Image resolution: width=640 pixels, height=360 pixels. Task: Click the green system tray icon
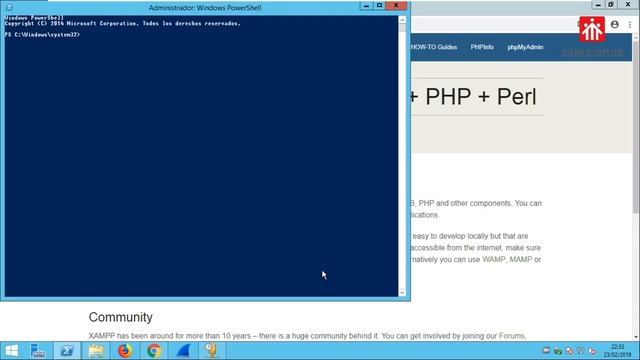coord(558,351)
